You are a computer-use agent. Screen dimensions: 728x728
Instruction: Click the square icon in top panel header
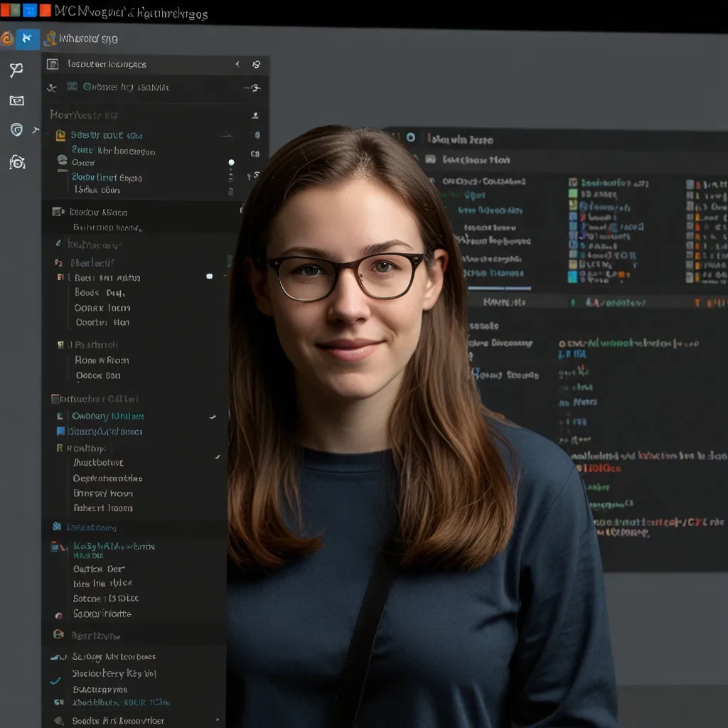[52, 64]
